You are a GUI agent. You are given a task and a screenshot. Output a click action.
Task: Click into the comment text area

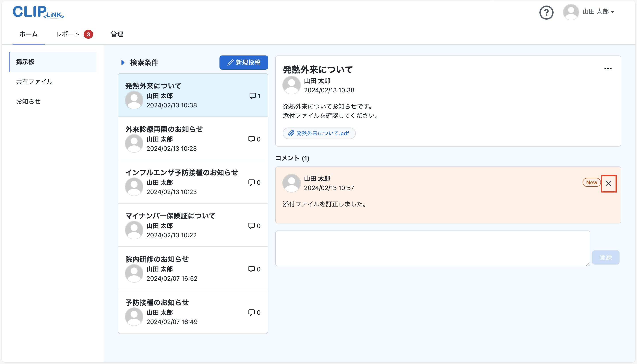[x=432, y=248]
